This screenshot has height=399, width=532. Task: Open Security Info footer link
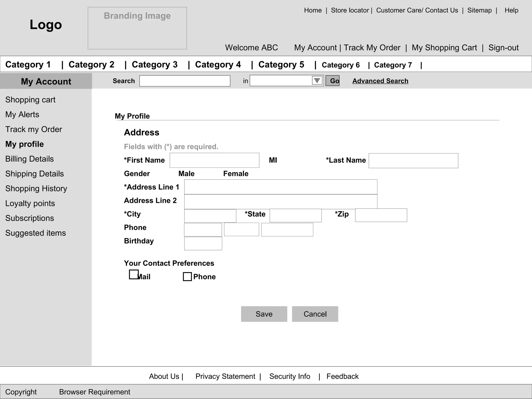(290, 376)
